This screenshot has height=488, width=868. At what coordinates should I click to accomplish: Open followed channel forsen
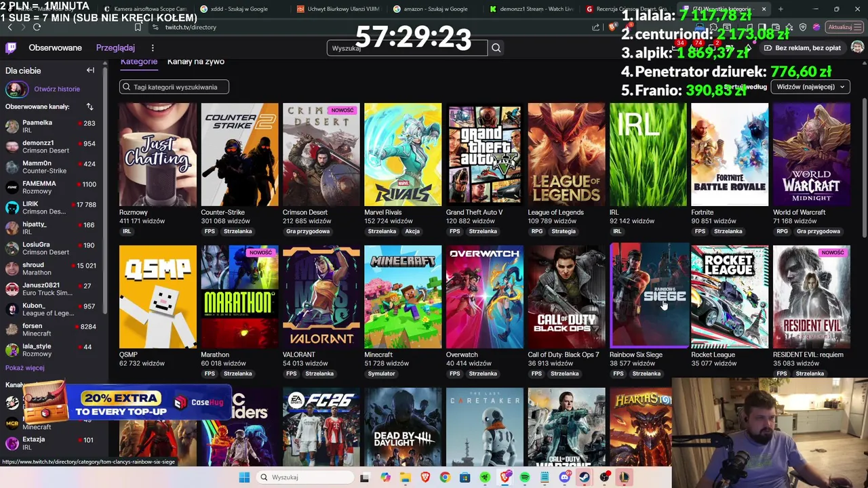point(51,329)
